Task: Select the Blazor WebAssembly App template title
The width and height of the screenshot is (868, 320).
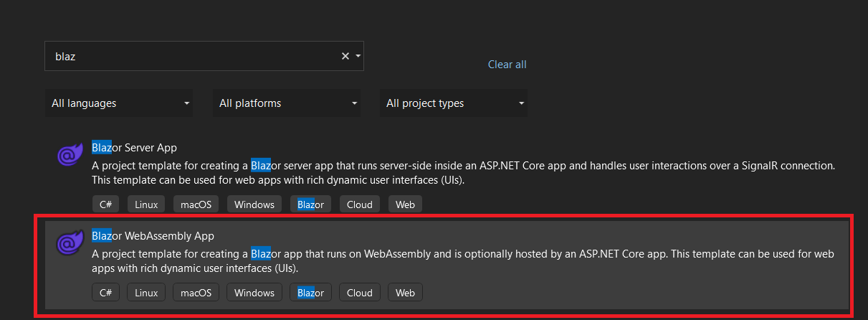Action: pyautogui.click(x=153, y=236)
